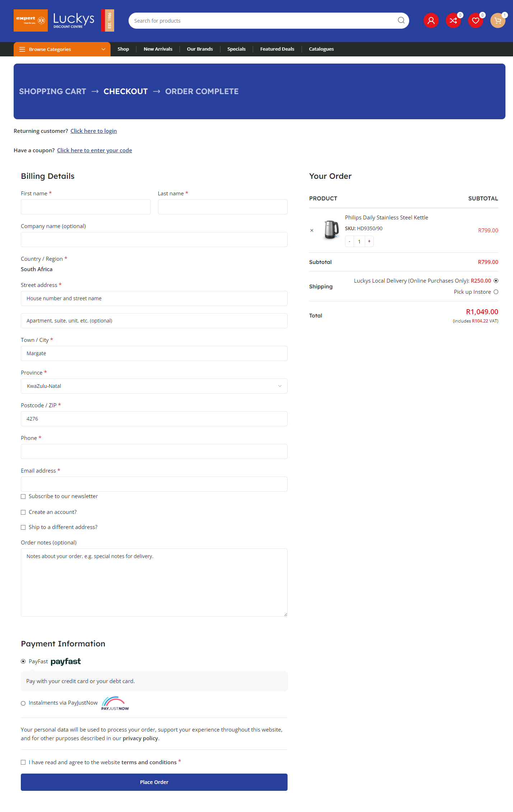The image size is (513, 812).
Task: Open the user account icon
Action: pyautogui.click(x=431, y=20)
